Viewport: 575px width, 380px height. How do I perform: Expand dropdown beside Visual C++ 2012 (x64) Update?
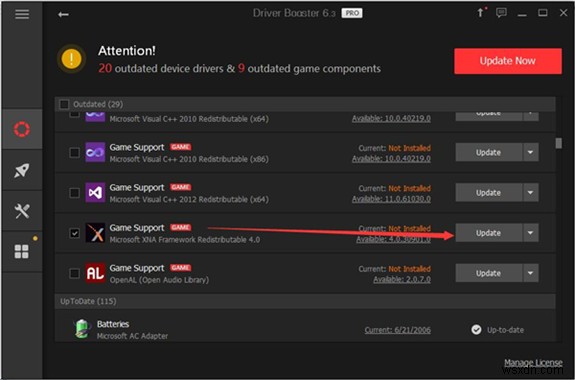coord(531,193)
